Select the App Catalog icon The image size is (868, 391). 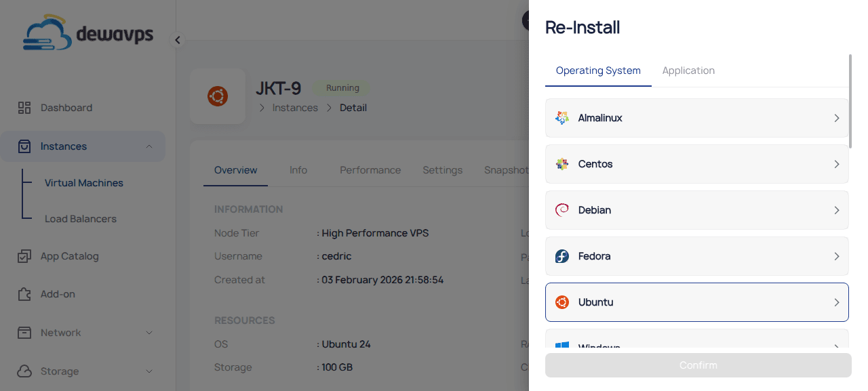(x=24, y=256)
